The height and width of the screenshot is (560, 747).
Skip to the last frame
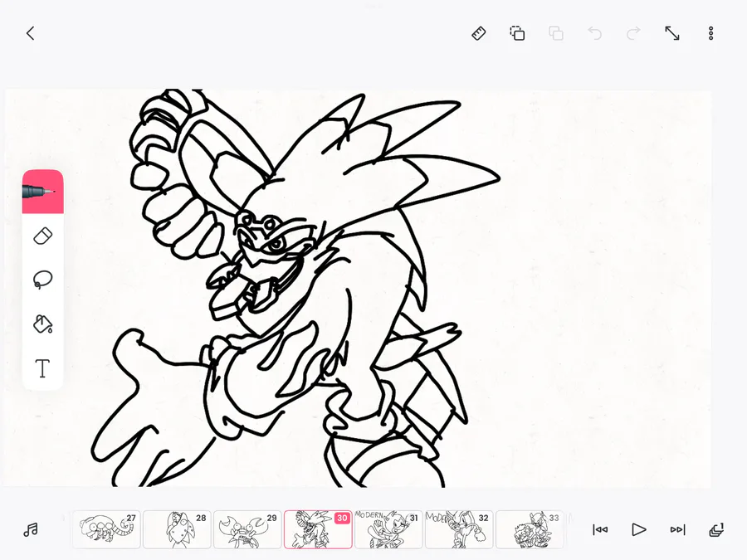click(x=677, y=529)
